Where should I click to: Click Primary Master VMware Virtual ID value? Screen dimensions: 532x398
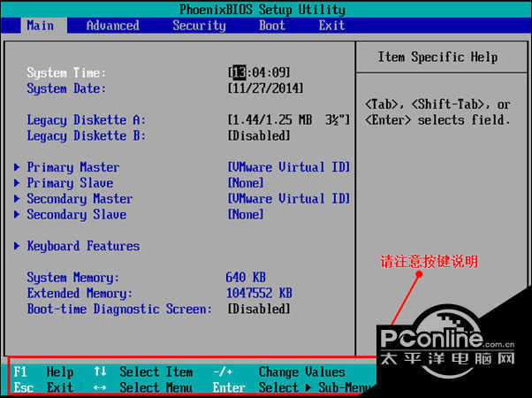(x=288, y=167)
